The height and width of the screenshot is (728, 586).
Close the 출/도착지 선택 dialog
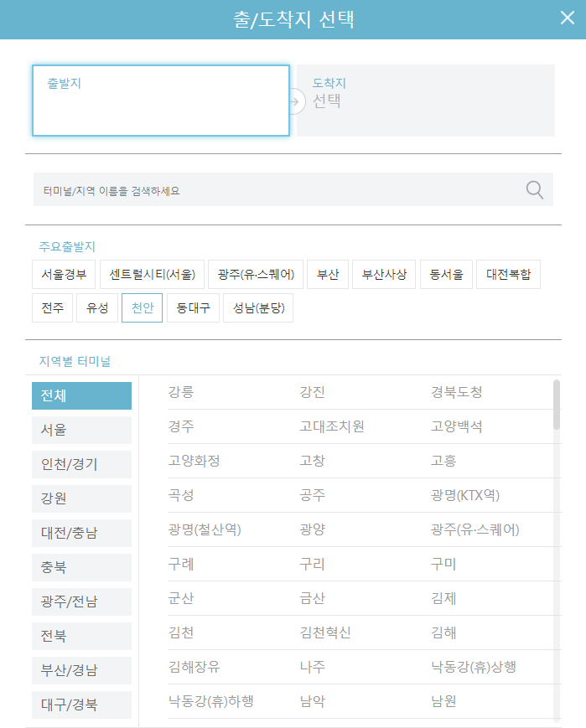[x=568, y=18]
